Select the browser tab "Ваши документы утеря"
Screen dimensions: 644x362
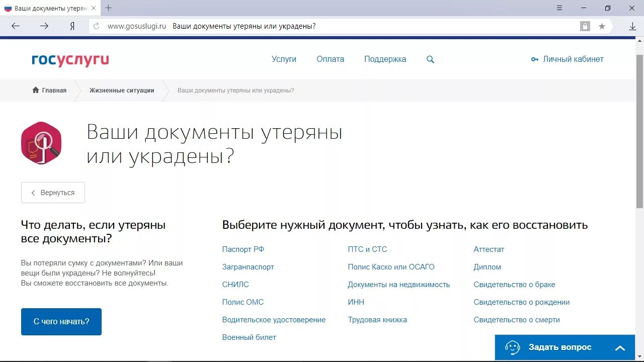tap(50, 9)
